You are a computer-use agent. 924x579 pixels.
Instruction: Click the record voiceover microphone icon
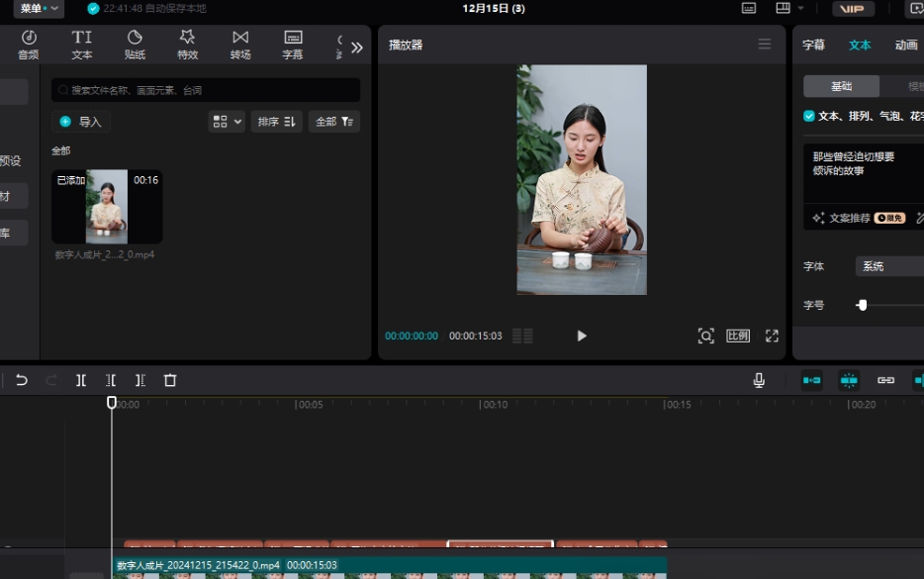(x=758, y=379)
